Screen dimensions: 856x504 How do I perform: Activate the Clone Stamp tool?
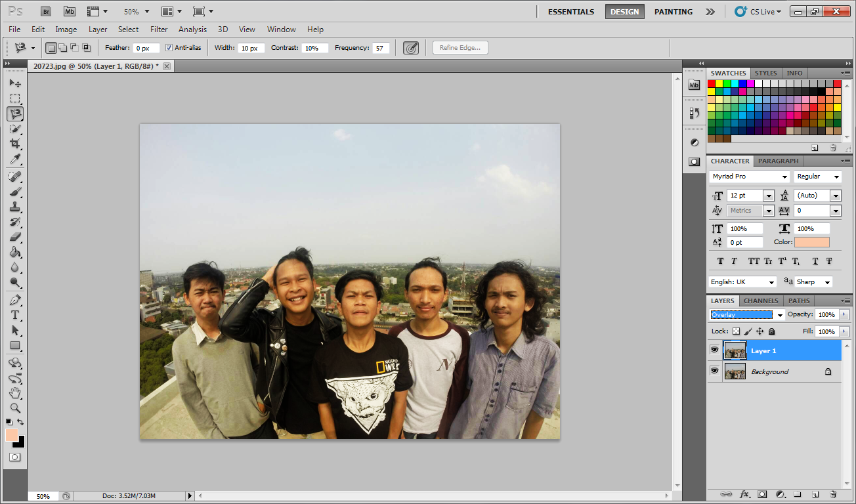15,207
